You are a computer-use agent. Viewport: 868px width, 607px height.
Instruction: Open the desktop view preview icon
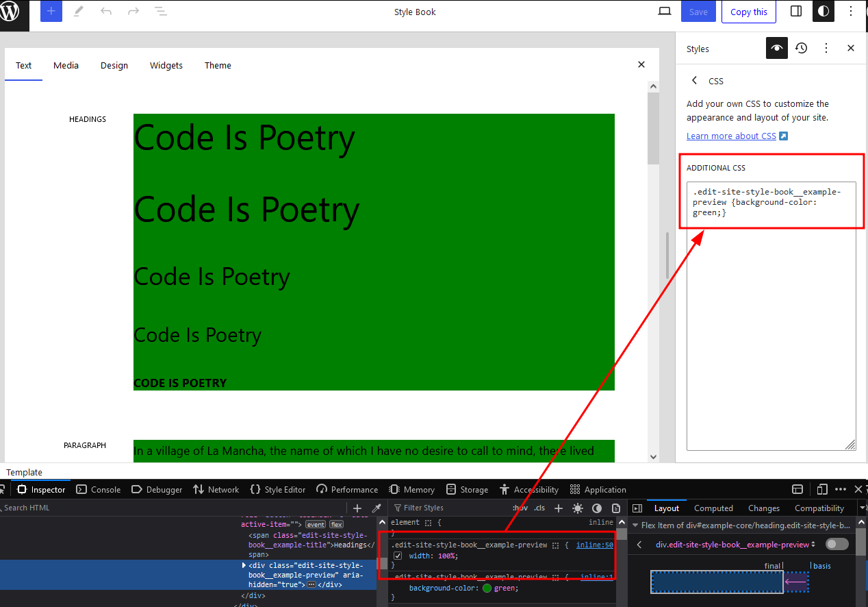(664, 12)
